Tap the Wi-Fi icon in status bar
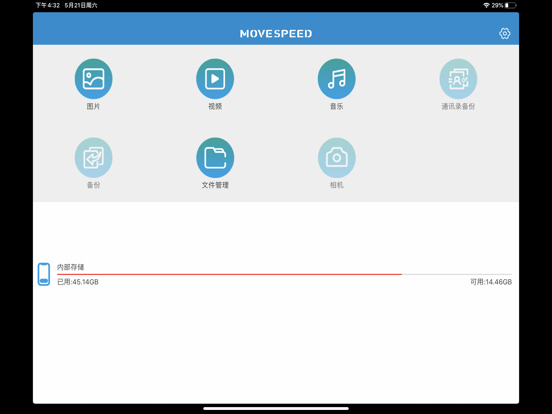Screen dimensions: 552x414 (x=486, y=5)
